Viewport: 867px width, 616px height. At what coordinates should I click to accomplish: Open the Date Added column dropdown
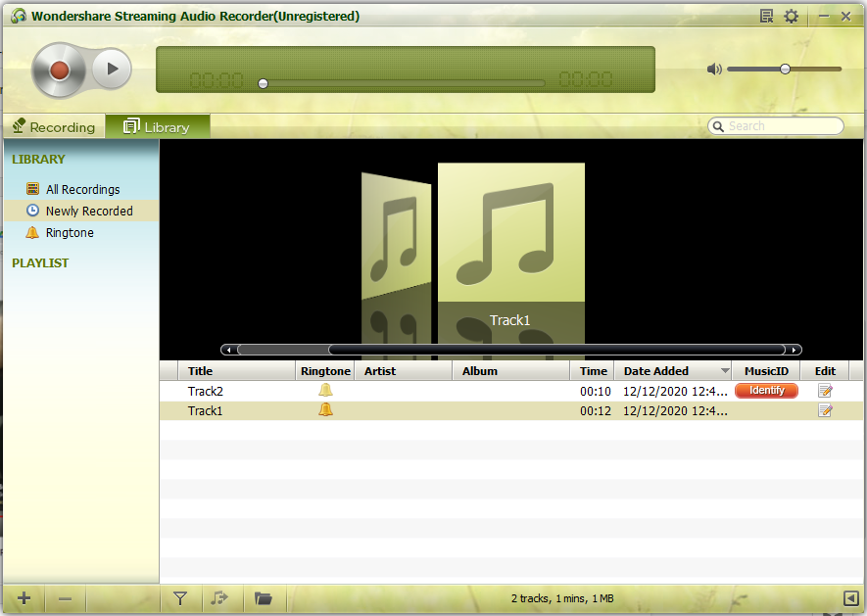[x=726, y=370]
